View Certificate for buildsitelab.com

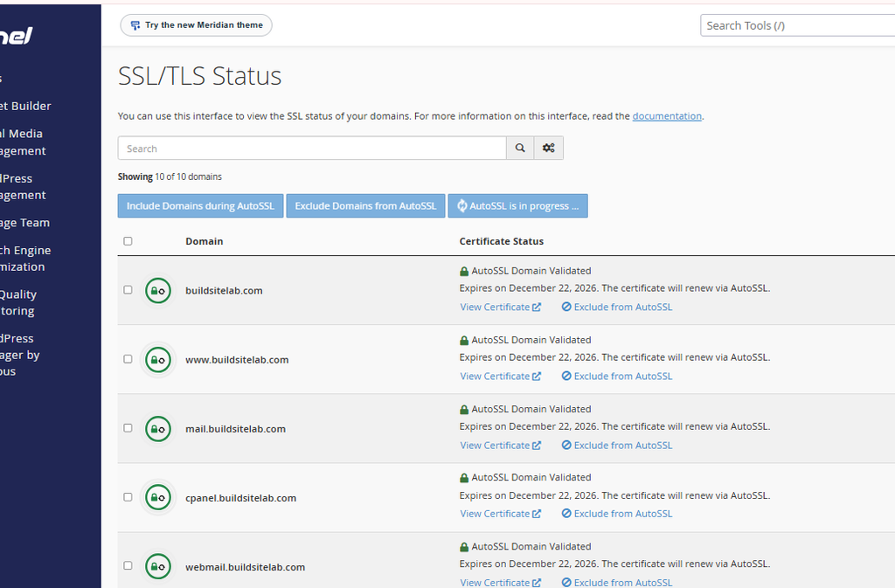[501, 307]
